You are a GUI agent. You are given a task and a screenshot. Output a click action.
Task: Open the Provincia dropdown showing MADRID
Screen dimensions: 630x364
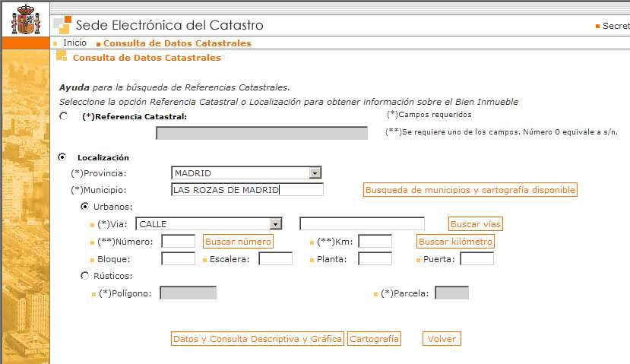point(246,173)
